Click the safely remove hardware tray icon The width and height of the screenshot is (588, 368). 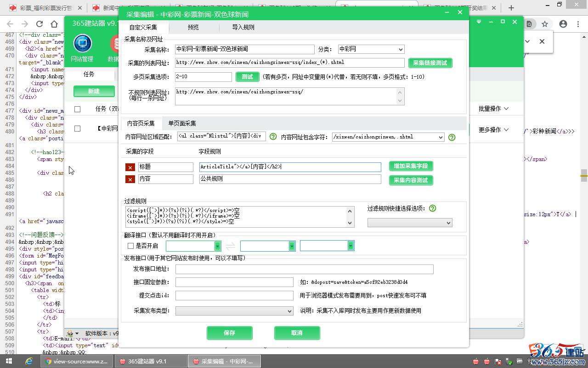click(509, 361)
